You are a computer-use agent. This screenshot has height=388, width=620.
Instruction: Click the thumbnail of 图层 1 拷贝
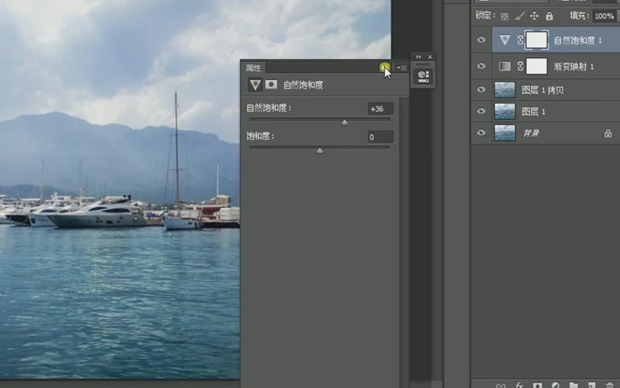505,90
